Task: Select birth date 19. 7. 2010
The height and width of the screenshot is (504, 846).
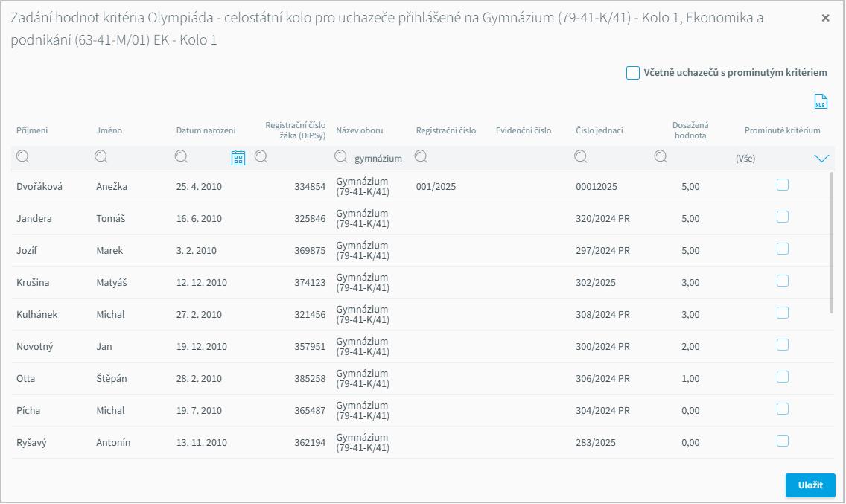Action: (x=199, y=411)
